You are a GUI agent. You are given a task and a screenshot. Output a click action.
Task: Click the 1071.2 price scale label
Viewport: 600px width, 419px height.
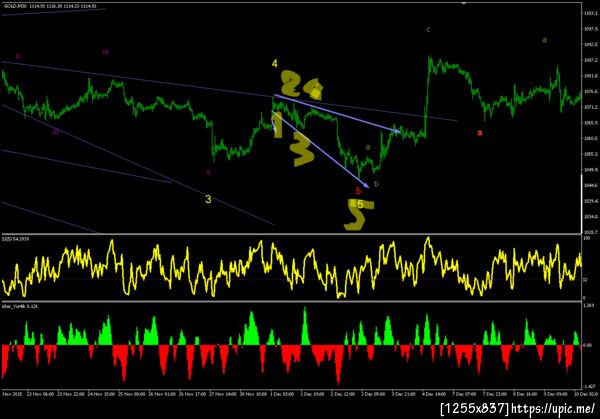[x=591, y=107]
